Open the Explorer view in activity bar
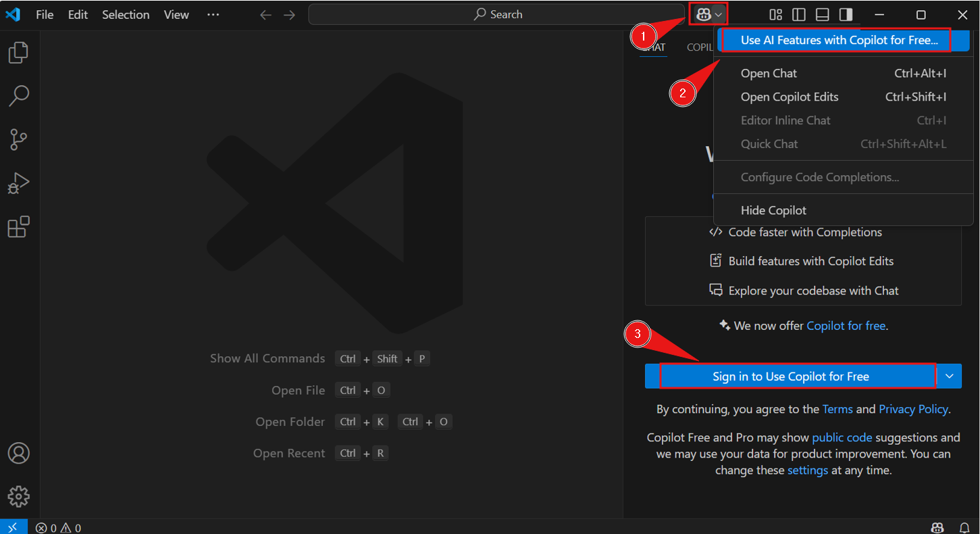The height and width of the screenshot is (534, 980). pos(18,53)
